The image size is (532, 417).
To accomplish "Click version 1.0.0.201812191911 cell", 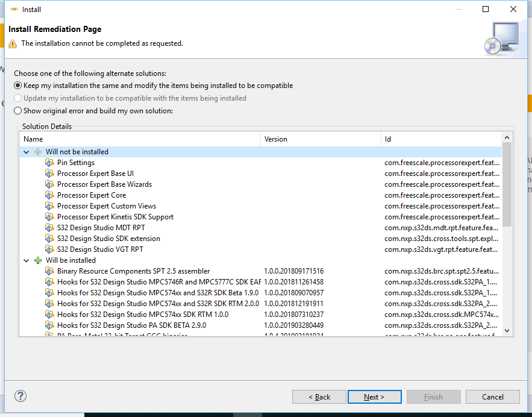I will tap(294, 304).
